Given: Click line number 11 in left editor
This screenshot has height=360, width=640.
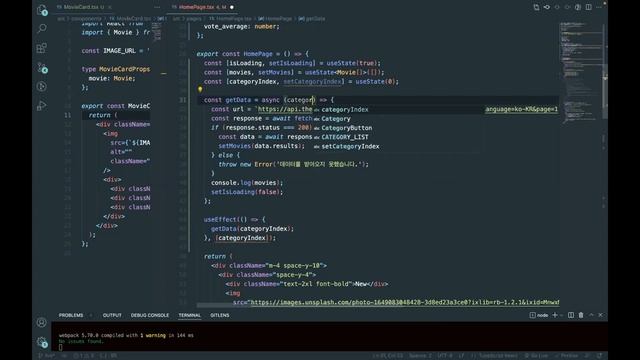Looking at the screenshot, I should (67, 115).
